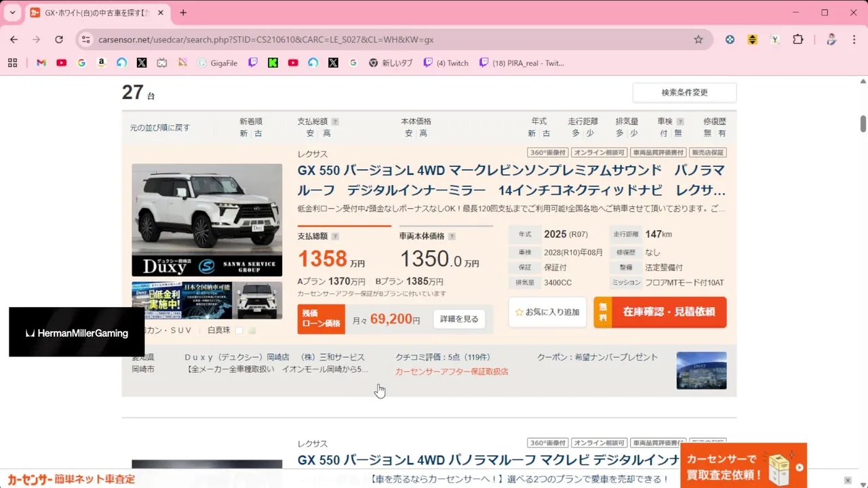Sort 走行距離 by 少
868x488 pixels.
point(590,134)
